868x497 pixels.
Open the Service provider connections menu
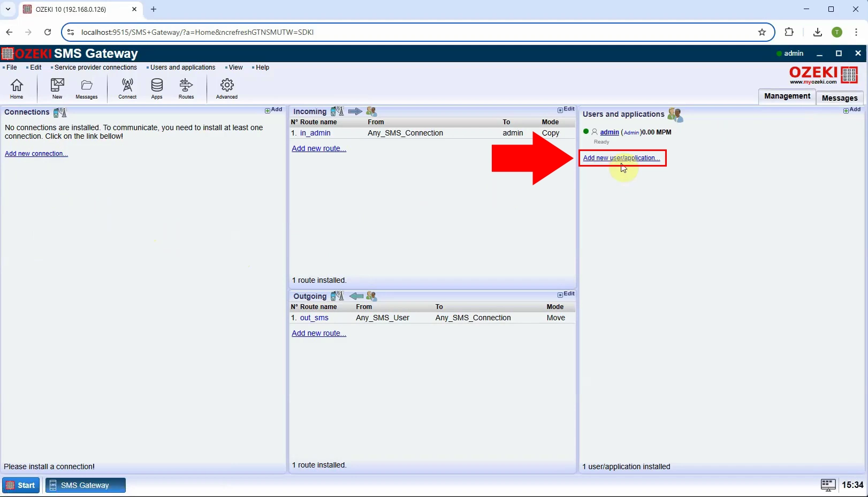95,67
